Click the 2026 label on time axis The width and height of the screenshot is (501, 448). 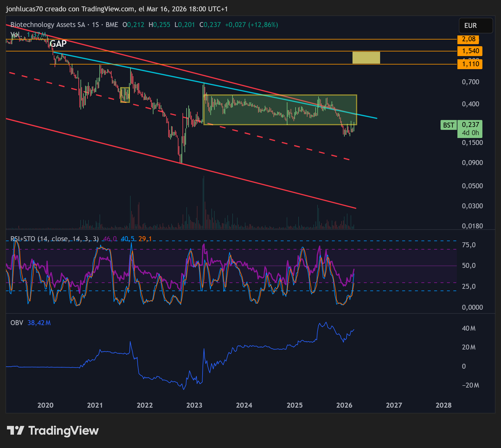344,405
